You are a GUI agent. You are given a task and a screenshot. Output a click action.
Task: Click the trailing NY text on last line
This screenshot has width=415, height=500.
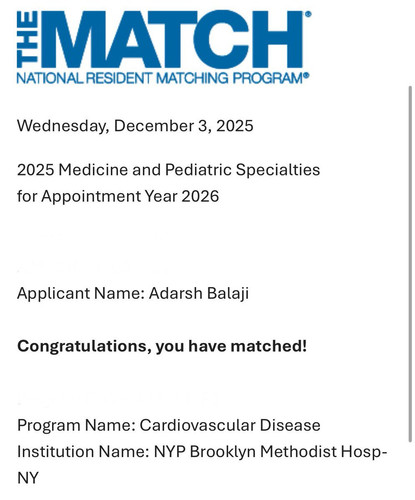pyautogui.click(x=28, y=478)
